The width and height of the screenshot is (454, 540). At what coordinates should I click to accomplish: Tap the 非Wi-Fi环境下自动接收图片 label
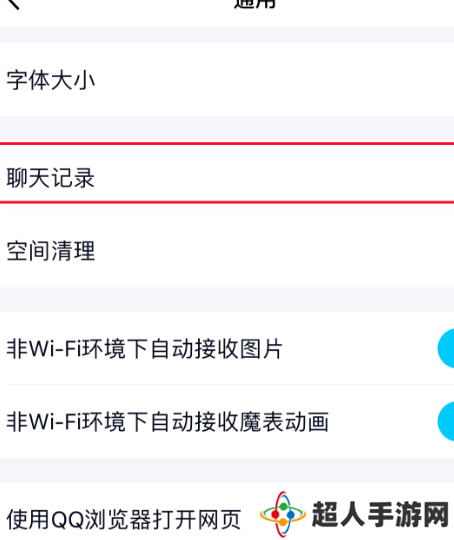coord(145,349)
